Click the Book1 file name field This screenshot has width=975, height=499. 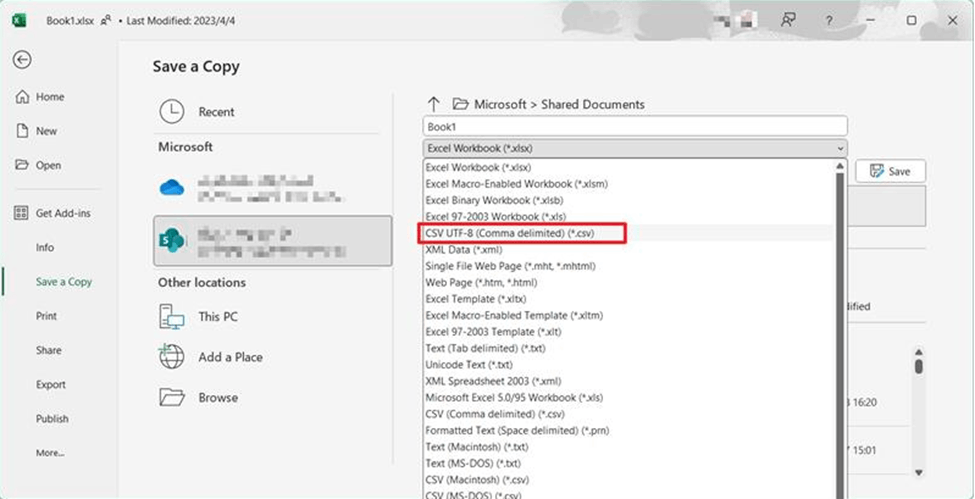click(x=635, y=126)
